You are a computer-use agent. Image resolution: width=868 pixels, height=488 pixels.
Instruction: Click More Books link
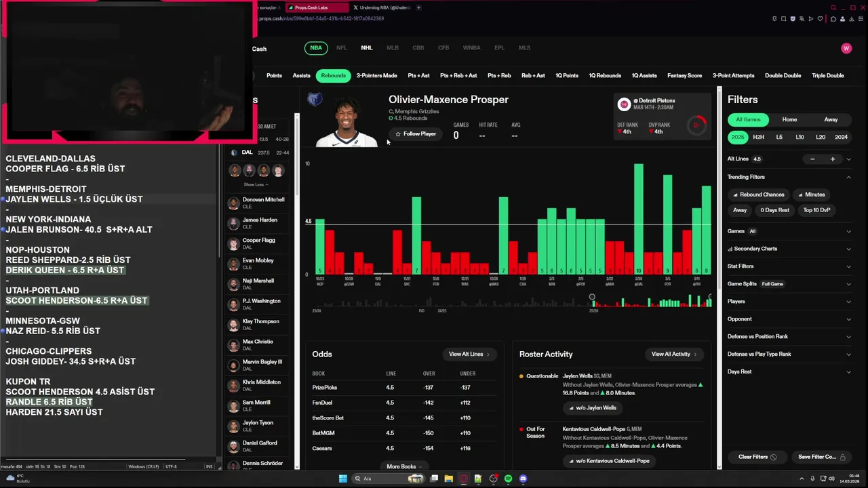tap(404, 466)
